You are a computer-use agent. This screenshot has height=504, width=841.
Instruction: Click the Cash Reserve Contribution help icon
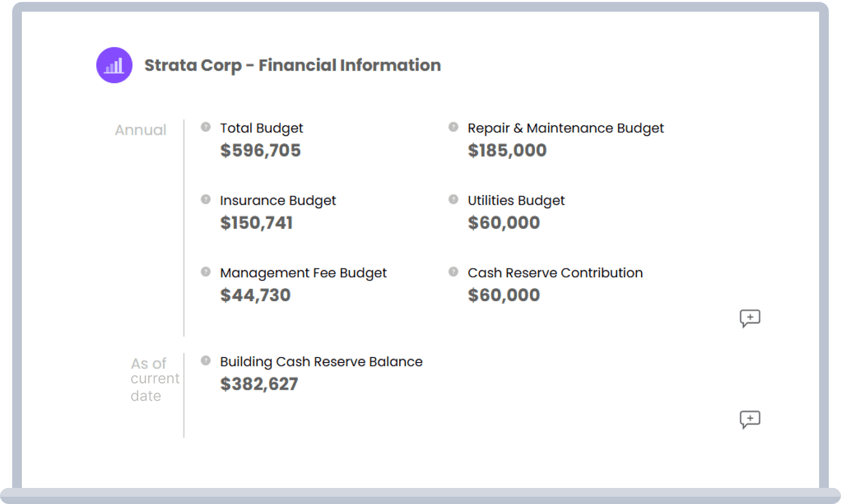pyautogui.click(x=453, y=271)
